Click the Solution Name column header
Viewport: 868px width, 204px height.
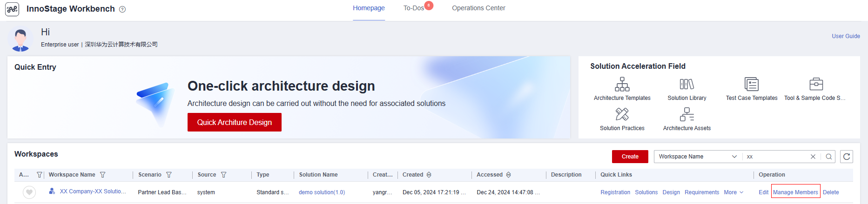pyautogui.click(x=318, y=175)
